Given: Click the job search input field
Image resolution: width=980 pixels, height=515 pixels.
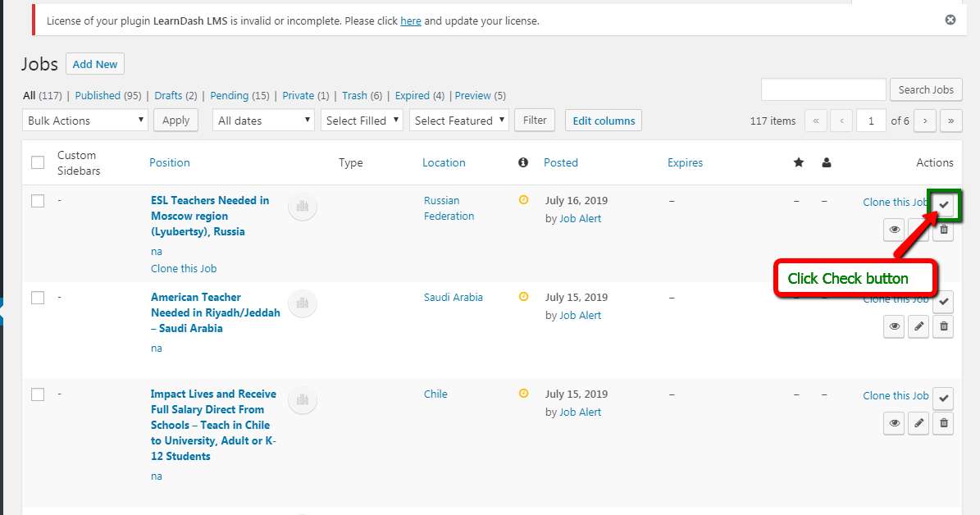Looking at the screenshot, I should (823, 89).
